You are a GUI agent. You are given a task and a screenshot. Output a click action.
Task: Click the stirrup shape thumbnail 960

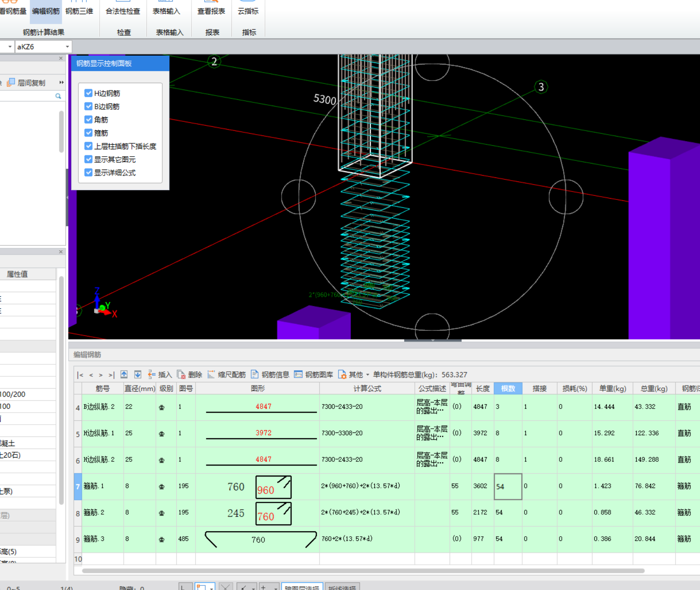coord(273,487)
